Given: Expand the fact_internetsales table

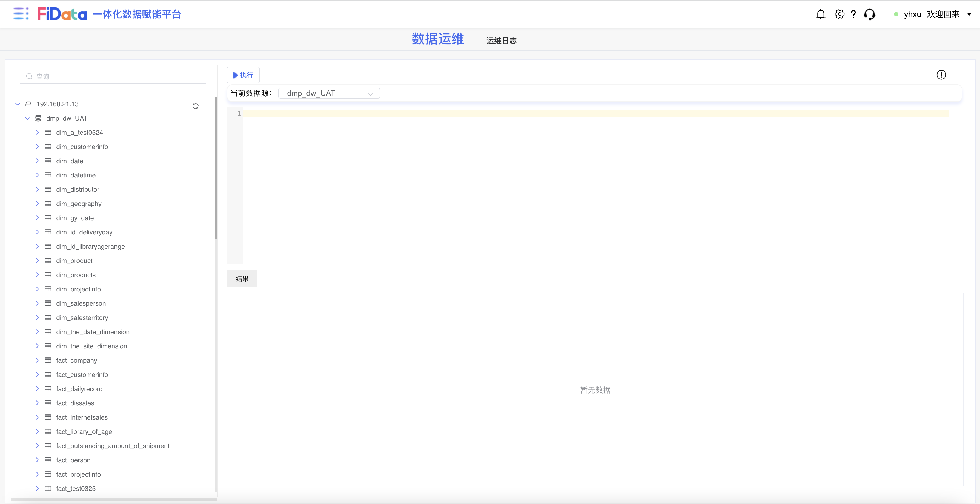Looking at the screenshot, I should (37, 417).
